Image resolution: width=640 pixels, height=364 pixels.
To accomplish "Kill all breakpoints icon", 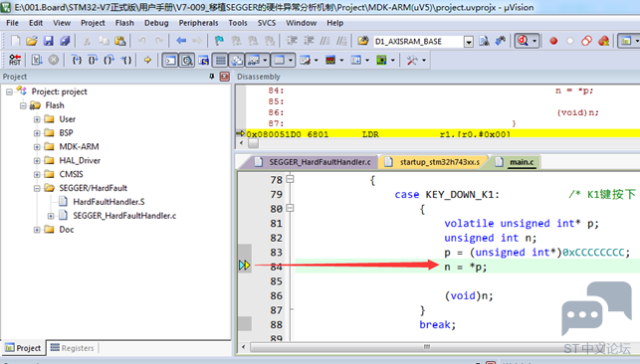I will (x=603, y=41).
